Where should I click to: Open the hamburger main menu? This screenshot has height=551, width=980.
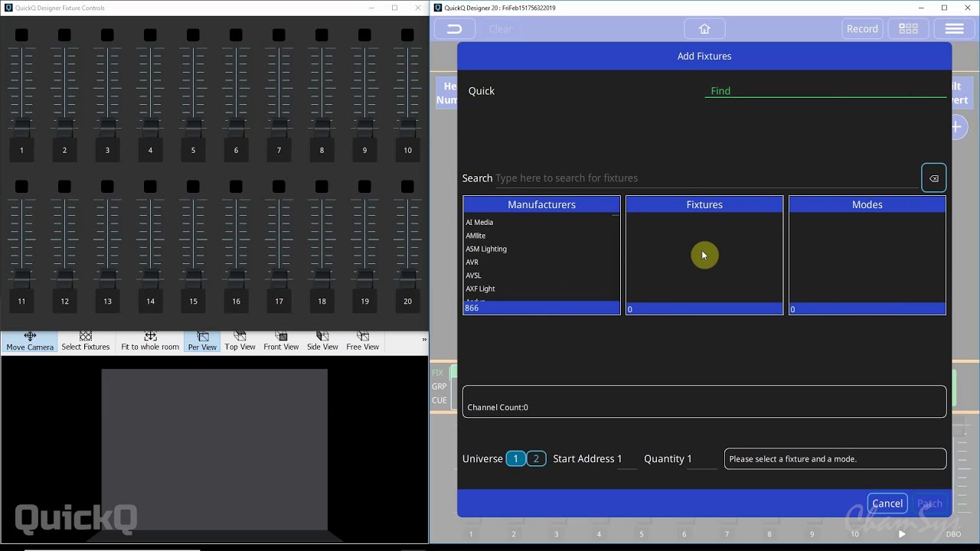click(x=954, y=29)
